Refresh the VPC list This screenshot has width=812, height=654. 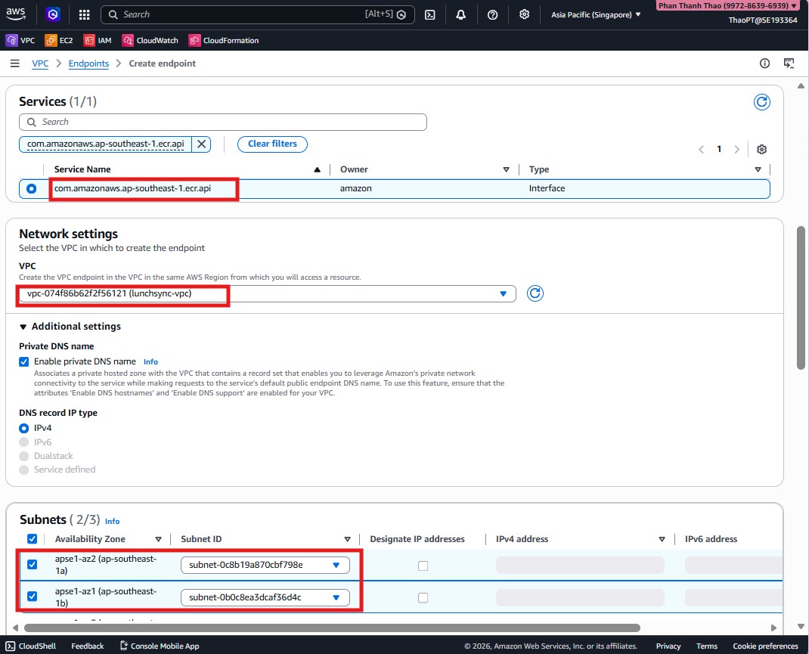coord(535,293)
